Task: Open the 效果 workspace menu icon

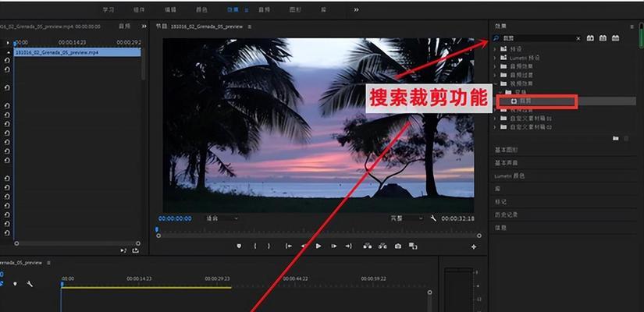Action: click(x=247, y=10)
